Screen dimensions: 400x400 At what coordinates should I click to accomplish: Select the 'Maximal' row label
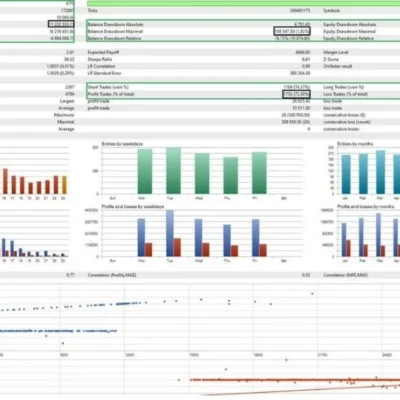(x=66, y=122)
